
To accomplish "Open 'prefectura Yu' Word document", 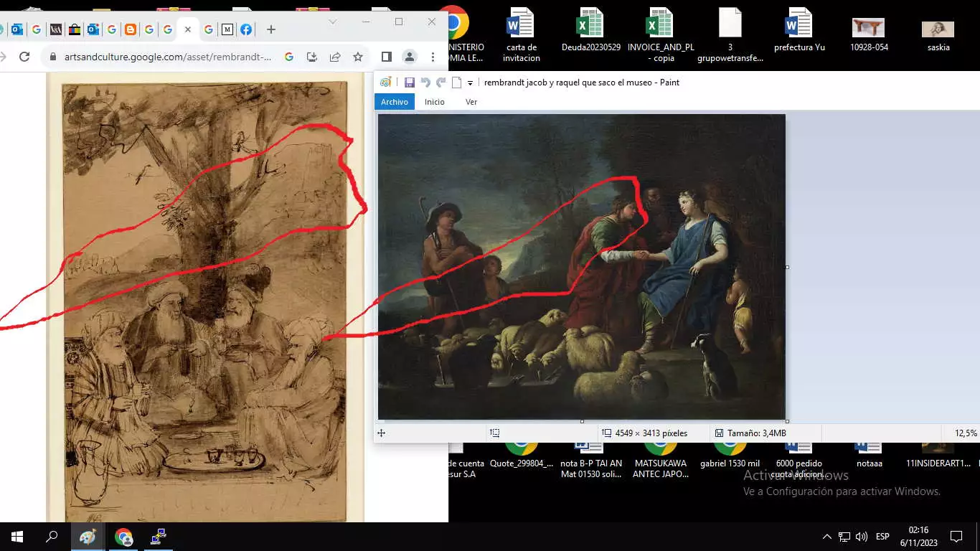I will pos(799,30).
